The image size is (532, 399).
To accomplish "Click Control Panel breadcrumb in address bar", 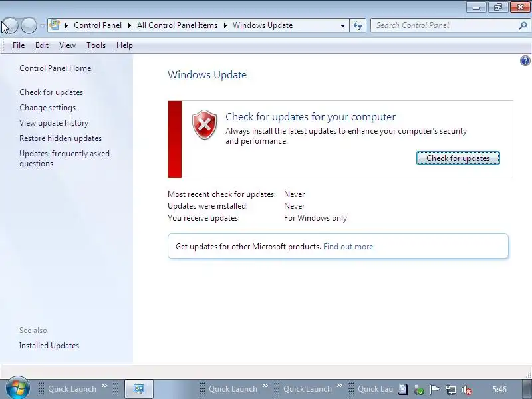I will 98,25.
